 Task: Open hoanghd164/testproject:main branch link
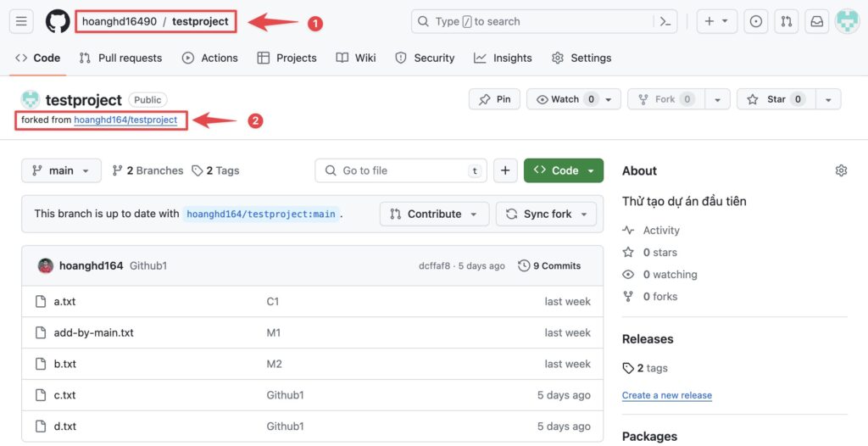tap(261, 214)
